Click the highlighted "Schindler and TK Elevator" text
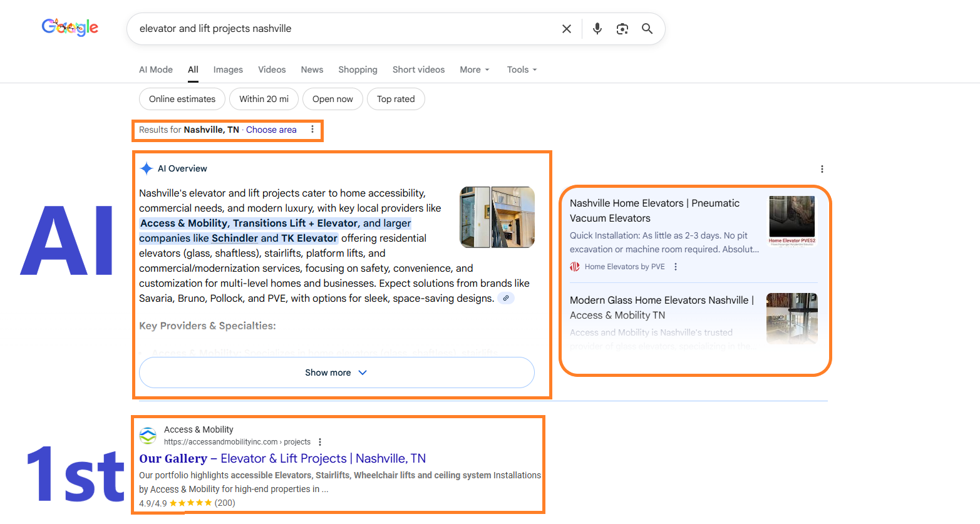The image size is (980, 524). [274, 238]
